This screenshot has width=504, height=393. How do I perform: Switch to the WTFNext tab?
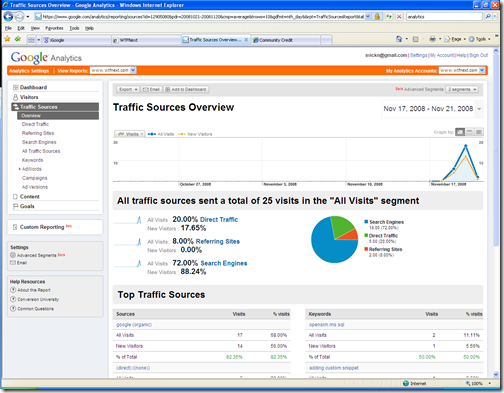click(x=146, y=40)
